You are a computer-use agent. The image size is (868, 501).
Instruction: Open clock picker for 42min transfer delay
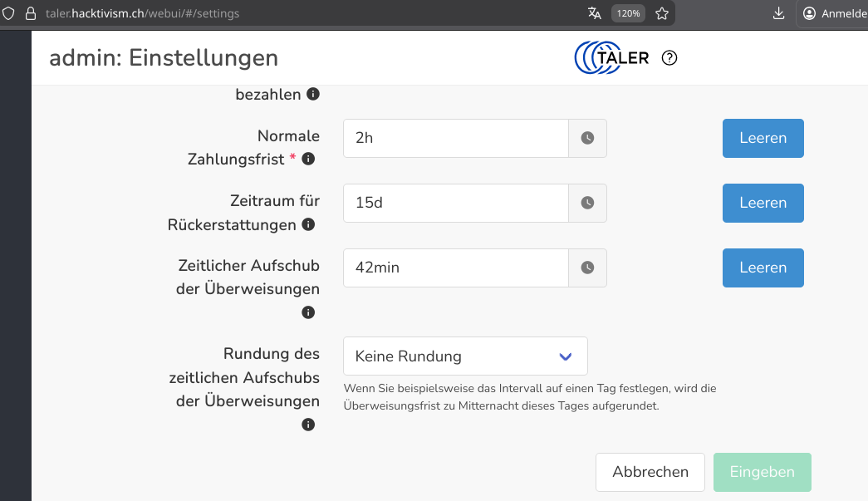click(587, 268)
